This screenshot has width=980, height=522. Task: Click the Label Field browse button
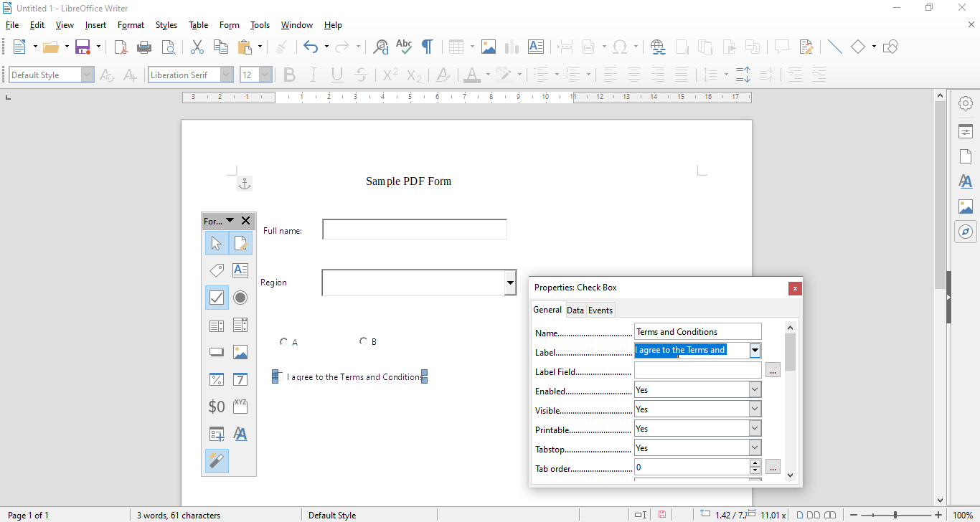[773, 369]
